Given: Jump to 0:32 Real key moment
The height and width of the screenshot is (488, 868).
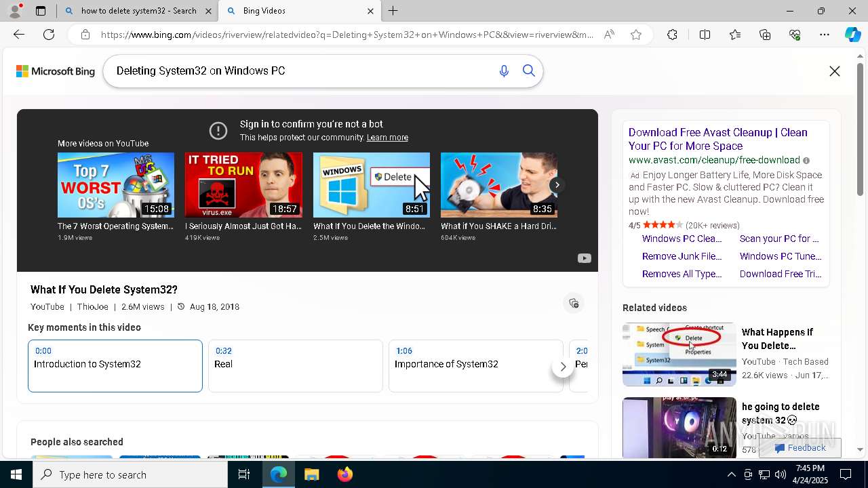Looking at the screenshot, I should 296,366.
